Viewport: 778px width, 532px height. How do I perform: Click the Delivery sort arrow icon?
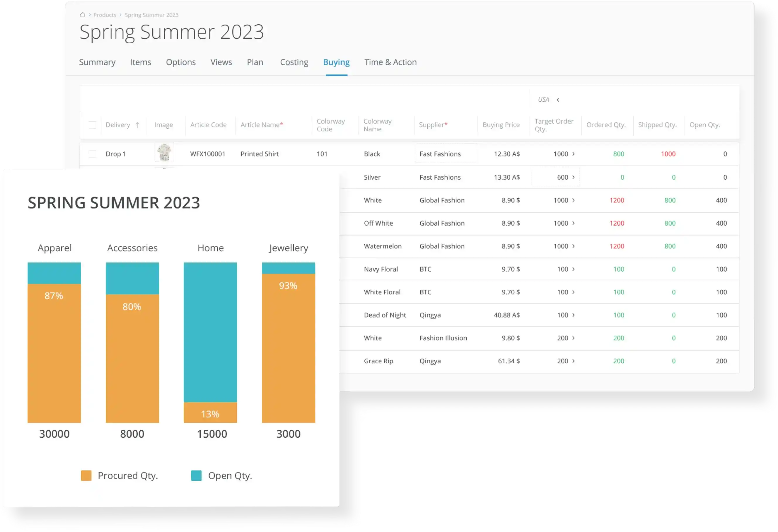[x=137, y=125]
